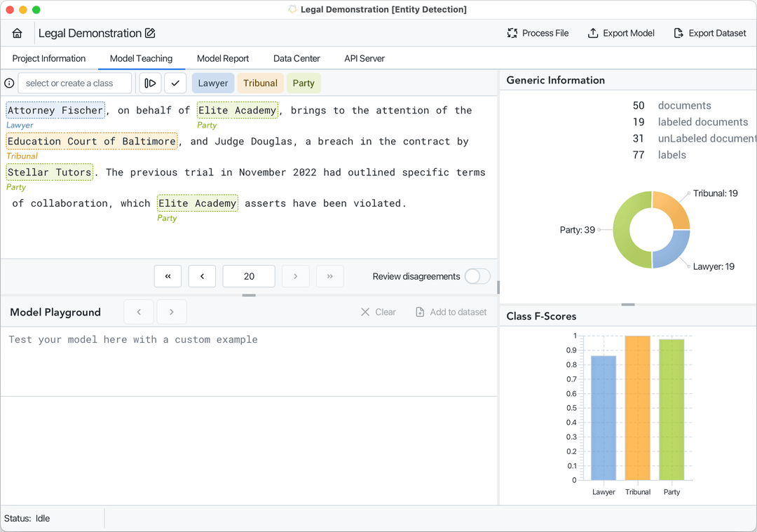
Task: Click the Clear button in Model Playground
Action: [378, 312]
